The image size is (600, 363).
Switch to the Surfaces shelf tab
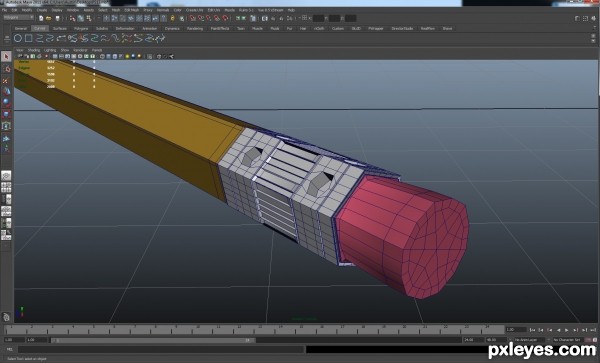[60, 28]
